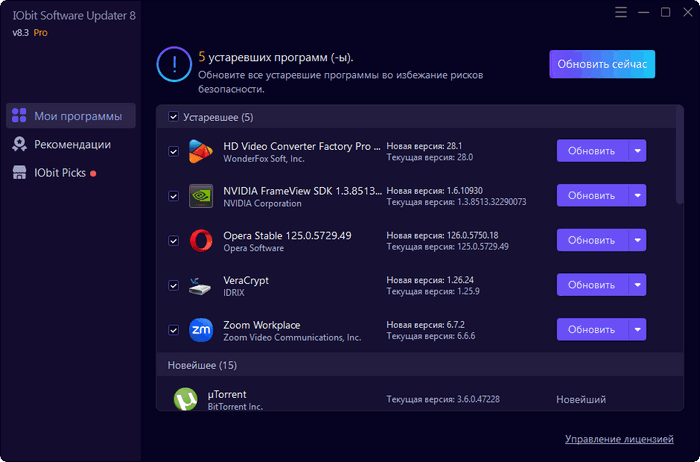Toggle the Устаревшее (5) select-all checkbox
700x462 pixels.
click(173, 117)
